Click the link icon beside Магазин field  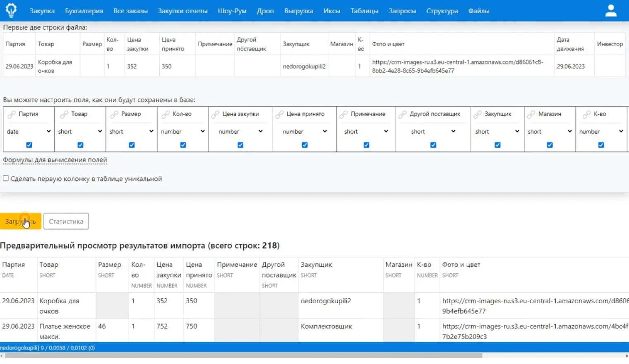click(x=531, y=115)
